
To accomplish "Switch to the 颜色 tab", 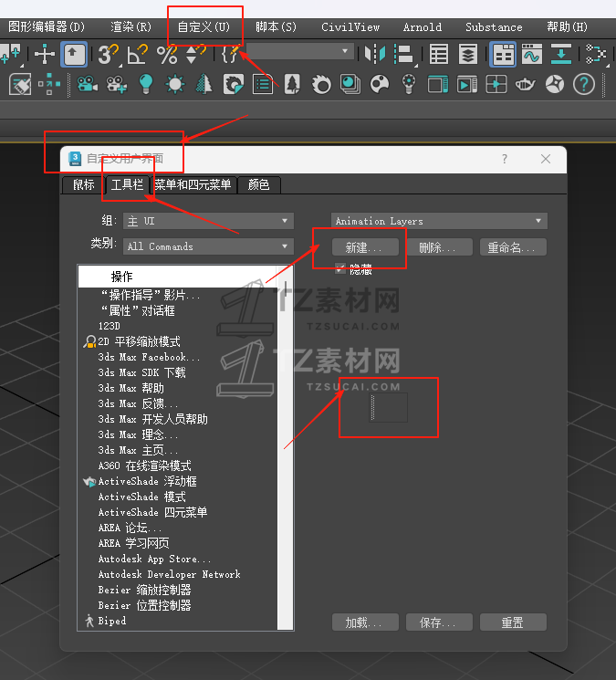I will [259, 185].
